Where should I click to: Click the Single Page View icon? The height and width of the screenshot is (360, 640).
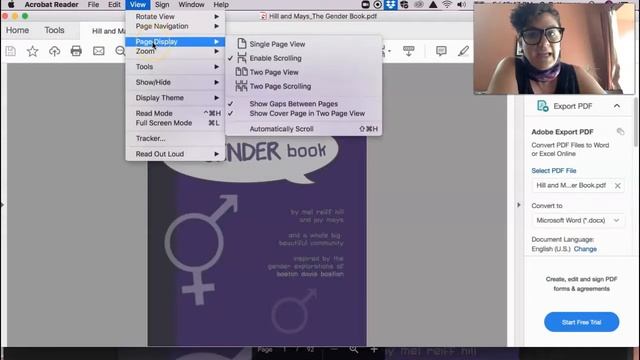coord(242,44)
